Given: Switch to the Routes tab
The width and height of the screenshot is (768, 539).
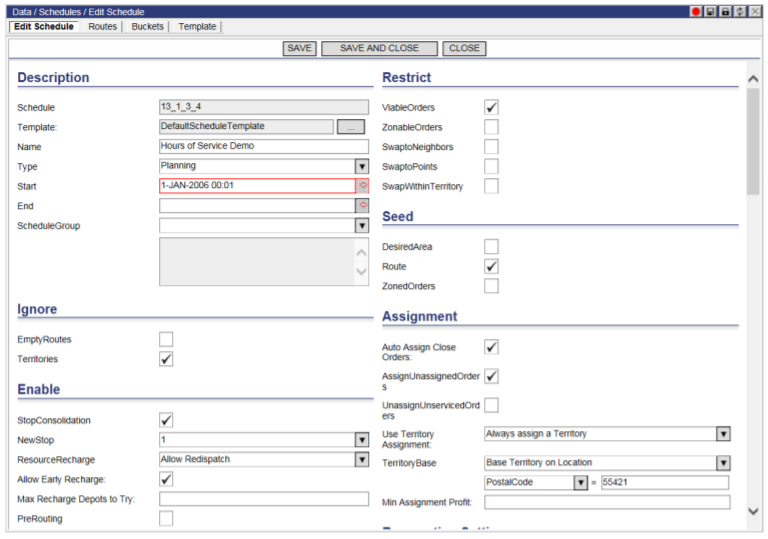Looking at the screenshot, I should click(102, 27).
